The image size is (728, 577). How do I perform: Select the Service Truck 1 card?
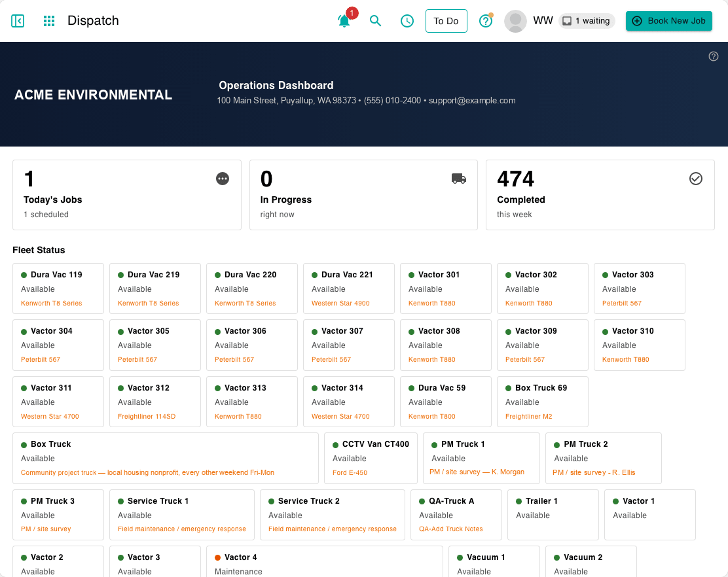click(182, 515)
